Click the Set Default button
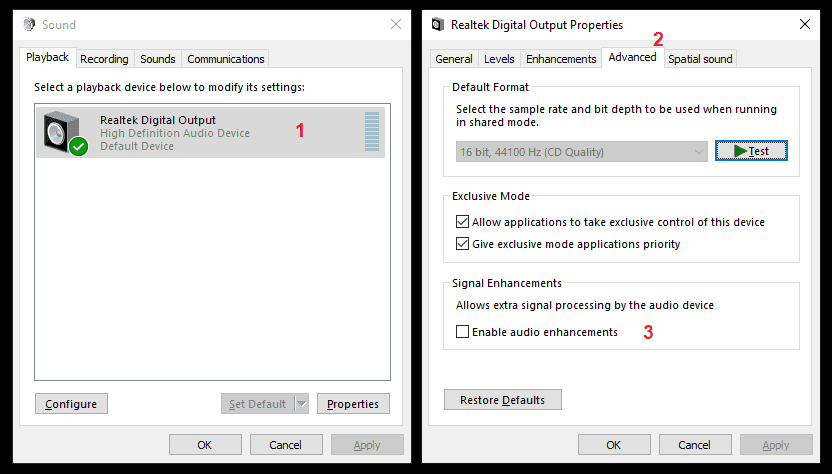Image resolution: width=832 pixels, height=474 pixels. [x=257, y=404]
